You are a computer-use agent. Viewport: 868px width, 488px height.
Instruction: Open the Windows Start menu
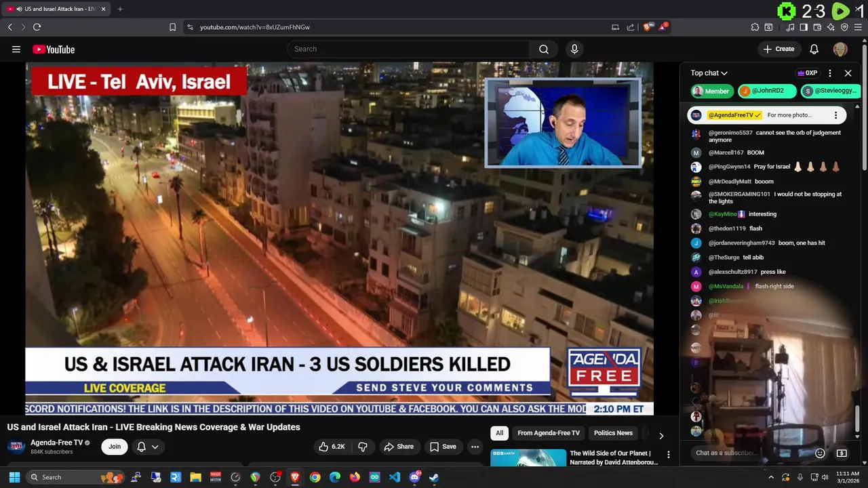[14, 477]
